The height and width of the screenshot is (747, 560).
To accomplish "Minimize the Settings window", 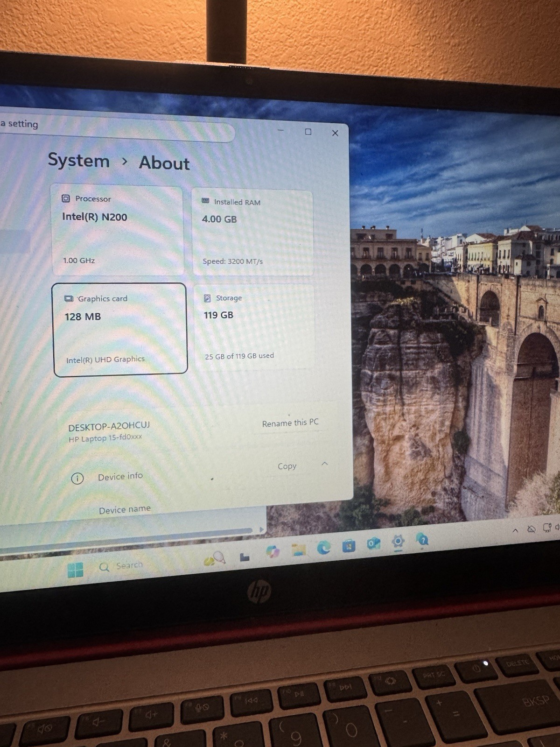I will (x=281, y=130).
